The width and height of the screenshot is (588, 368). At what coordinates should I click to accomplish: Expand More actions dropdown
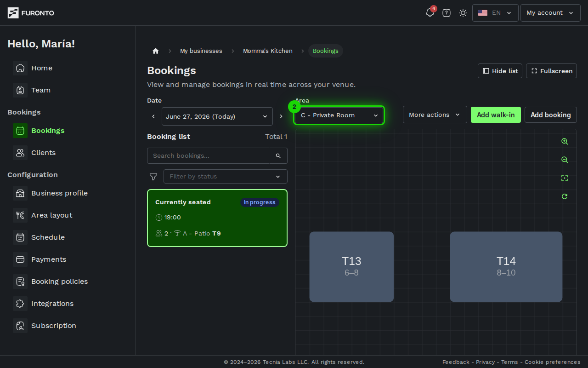(x=435, y=115)
